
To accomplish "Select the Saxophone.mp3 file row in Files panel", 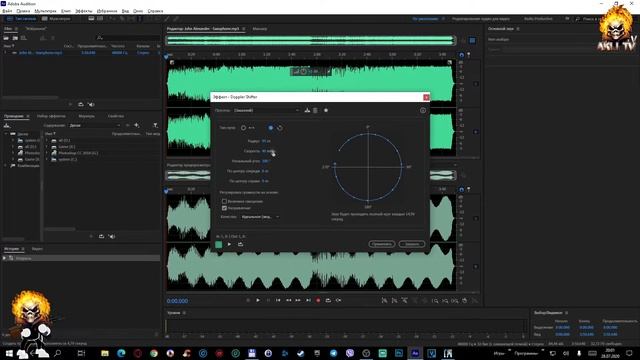I will click(82, 53).
